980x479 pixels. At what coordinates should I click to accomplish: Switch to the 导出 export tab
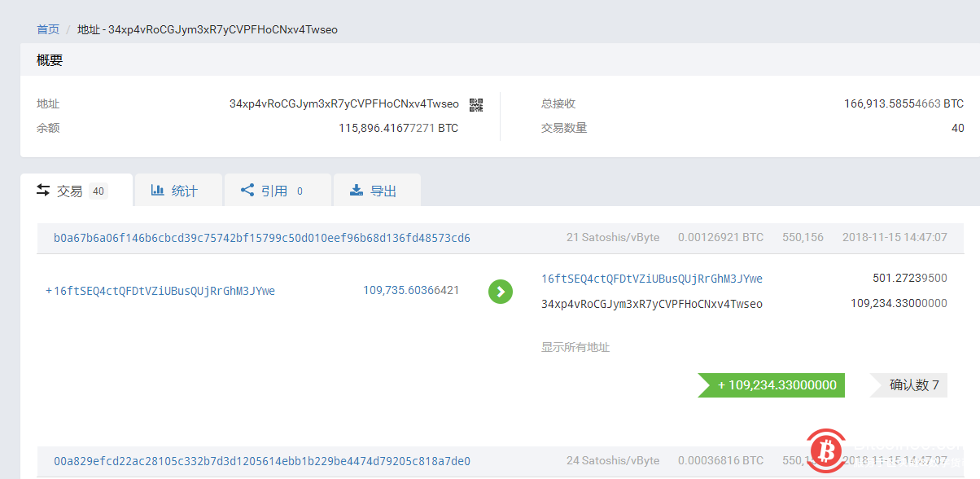376,191
